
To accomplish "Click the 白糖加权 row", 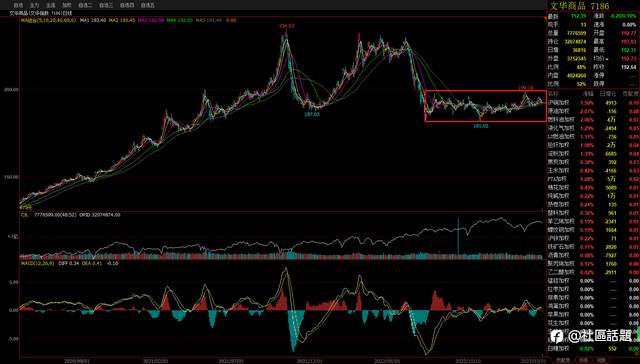I will (x=593, y=349).
